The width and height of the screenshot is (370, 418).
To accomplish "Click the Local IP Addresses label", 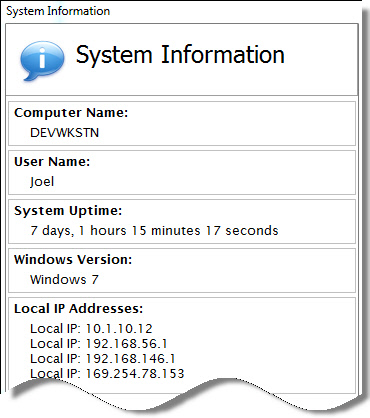I will (78, 309).
